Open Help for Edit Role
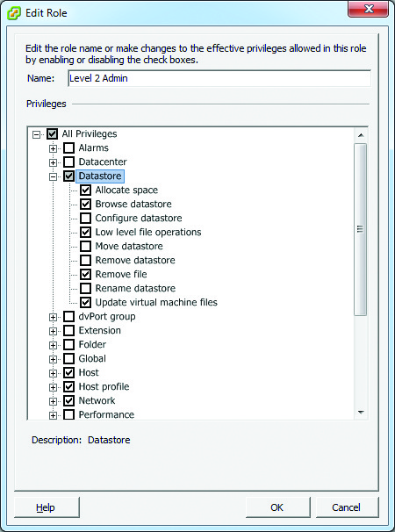Image resolution: width=395 pixels, height=532 pixels. 47,507
